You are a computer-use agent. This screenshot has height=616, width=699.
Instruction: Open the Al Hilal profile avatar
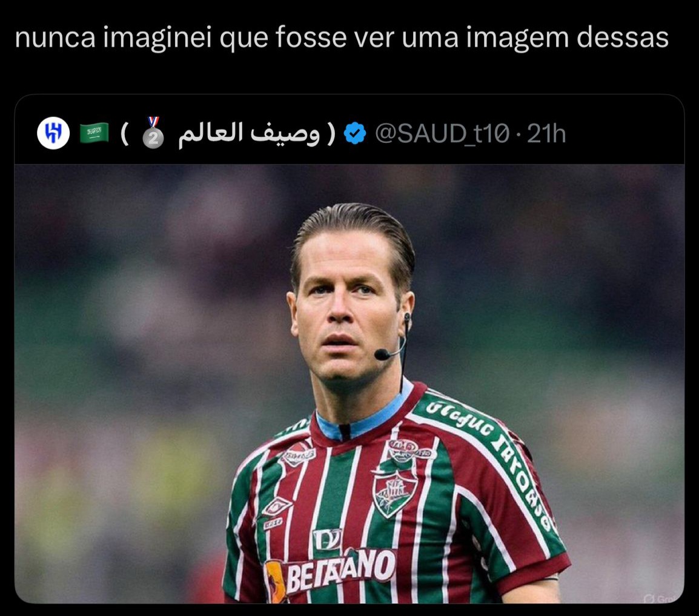point(53,133)
